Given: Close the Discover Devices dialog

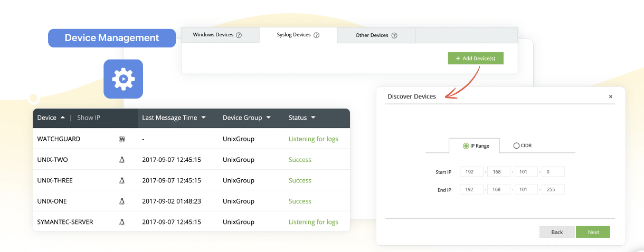Looking at the screenshot, I should [611, 96].
